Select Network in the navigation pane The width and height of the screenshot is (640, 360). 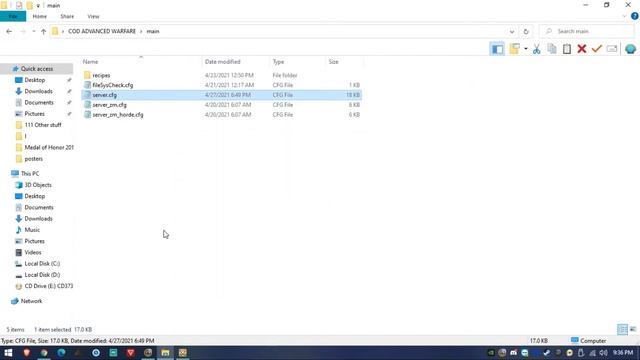(31, 301)
